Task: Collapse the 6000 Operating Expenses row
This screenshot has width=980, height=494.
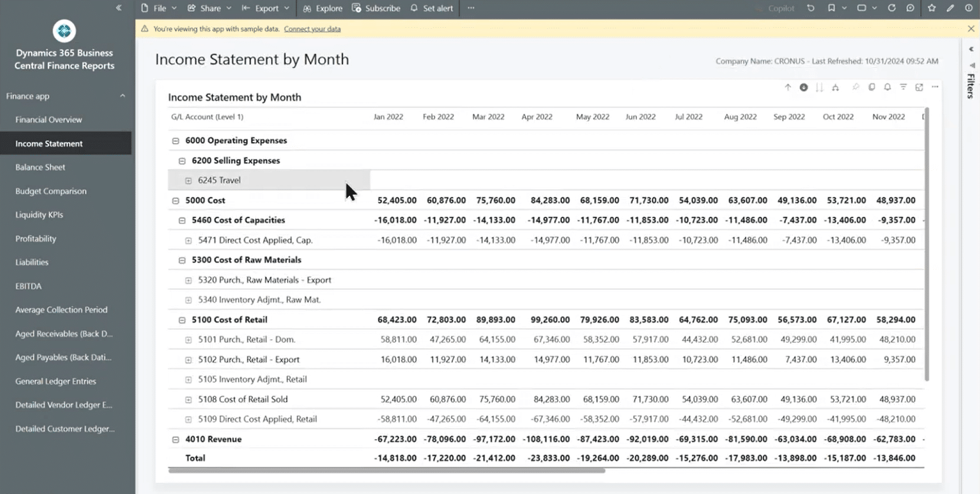Action: coord(175,141)
